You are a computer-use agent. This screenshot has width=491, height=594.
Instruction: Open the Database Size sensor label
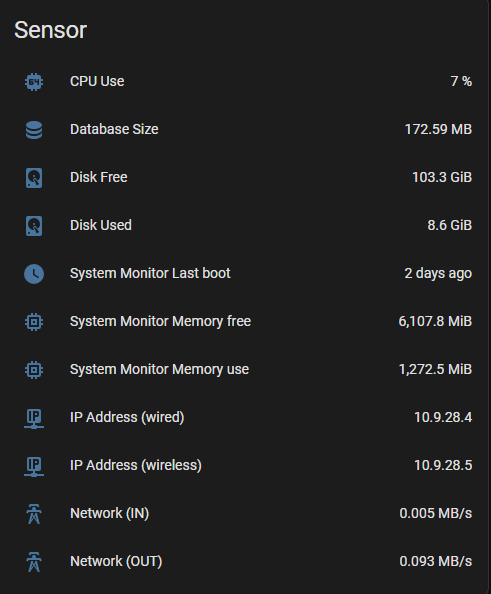pos(114,129)
